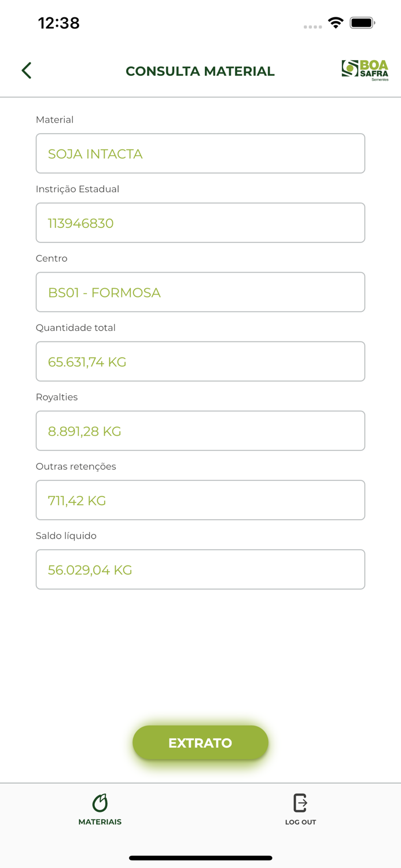The image size is (401, 868).
Task: Tap the Centro field BS01 - FORMOSA
Action: 200,292
